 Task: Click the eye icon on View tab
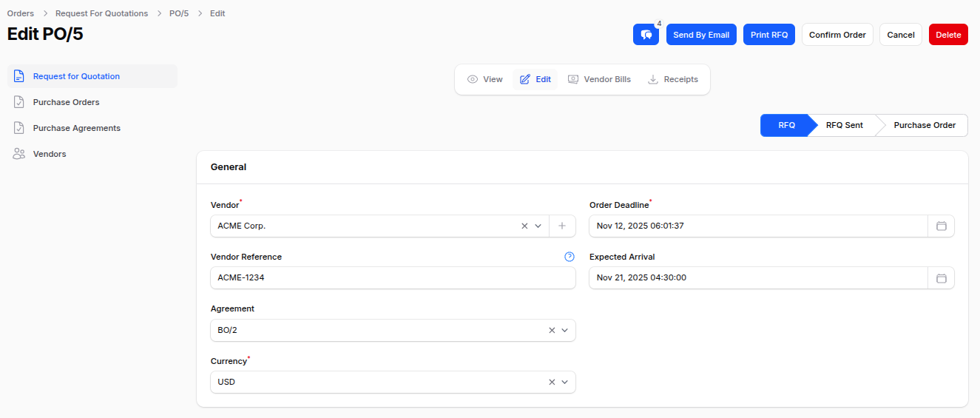click(473, 79)
